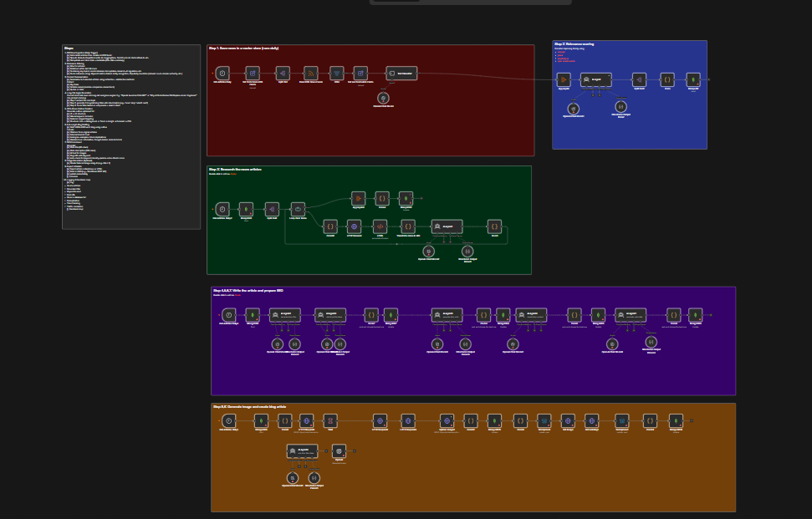Select the Aggregate node in blue section
This screenshot has width=812, height=519.
[x=564, y=79]
